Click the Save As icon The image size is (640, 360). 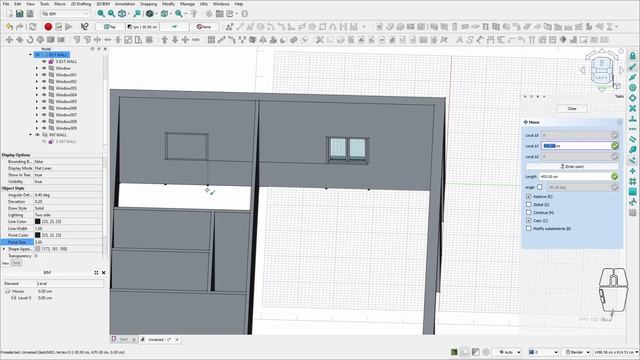(x=30, y=13)
